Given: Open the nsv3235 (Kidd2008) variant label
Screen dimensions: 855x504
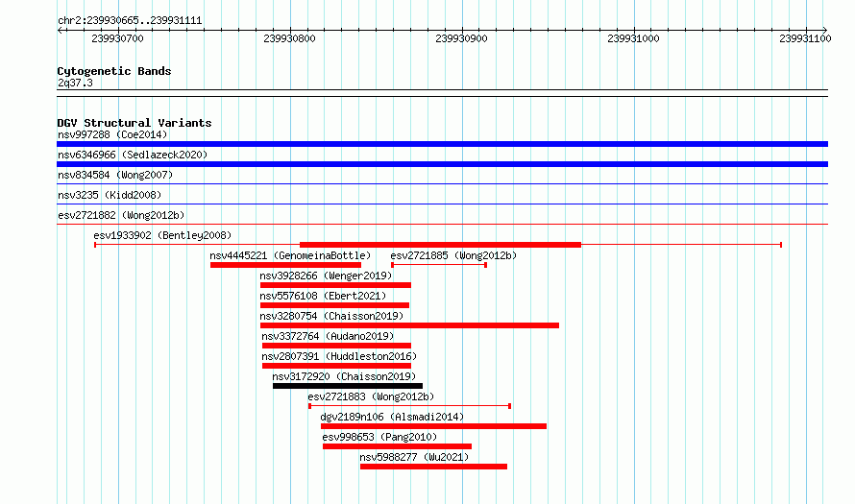Looking at the screenshot, I should (110, 195).
